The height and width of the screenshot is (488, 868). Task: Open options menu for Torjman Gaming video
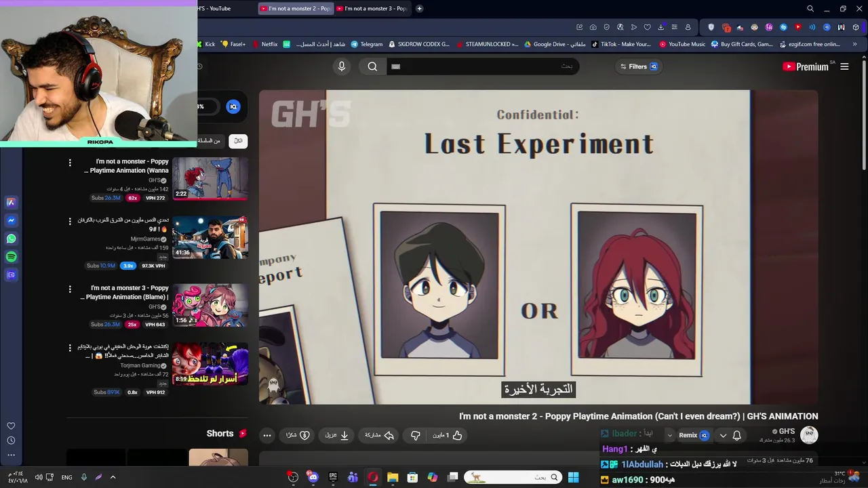(70, 348)
